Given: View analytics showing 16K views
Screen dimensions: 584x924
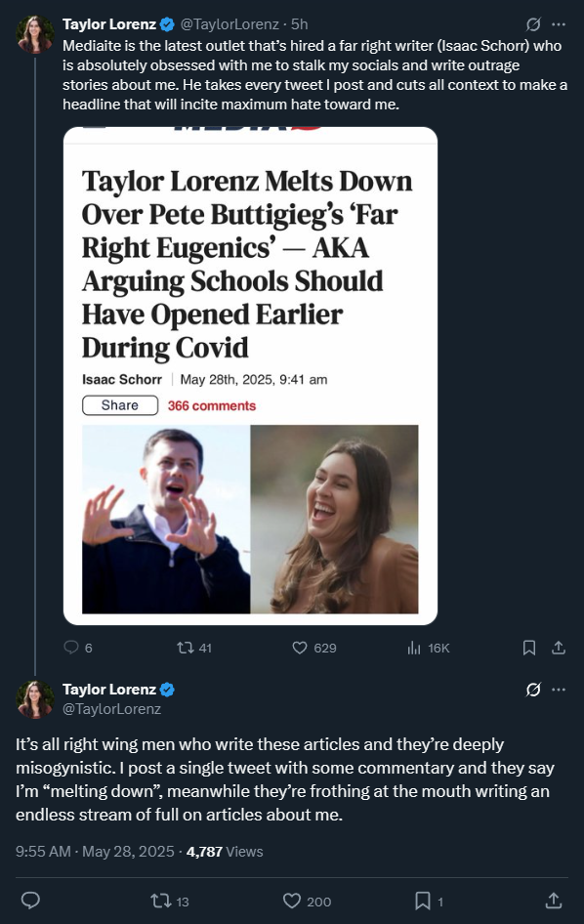Looking at the screenshot, I should 429,648.
